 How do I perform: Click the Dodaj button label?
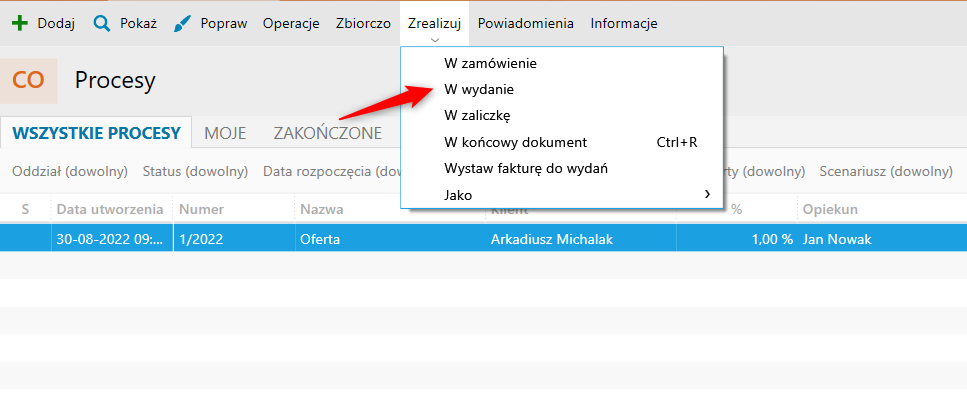tap(56, 23)
